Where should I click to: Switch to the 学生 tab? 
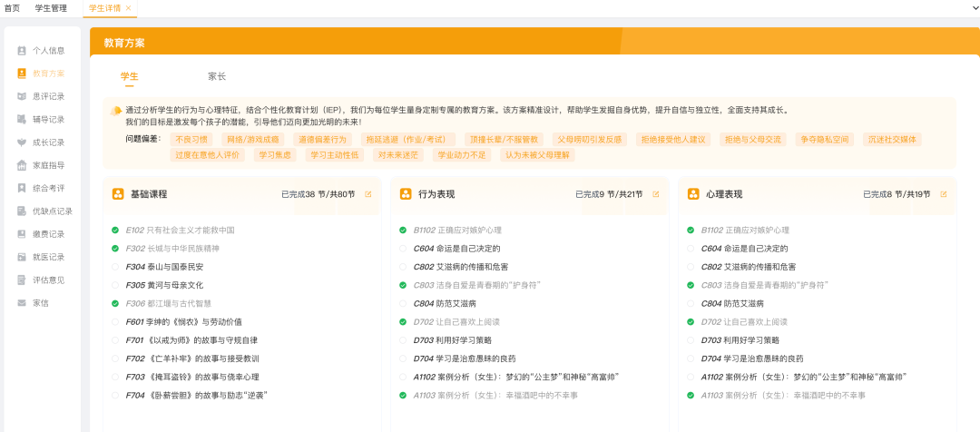click(x=130, y=77)
